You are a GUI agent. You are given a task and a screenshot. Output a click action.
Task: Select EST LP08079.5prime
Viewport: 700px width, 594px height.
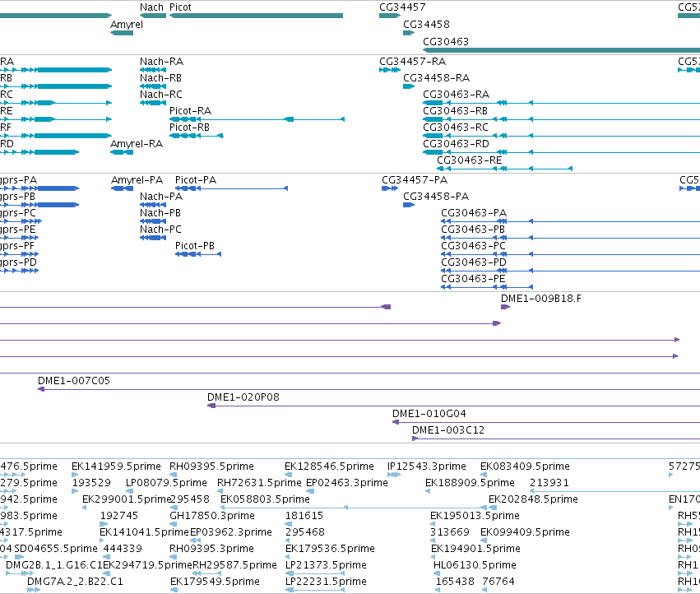129,491
